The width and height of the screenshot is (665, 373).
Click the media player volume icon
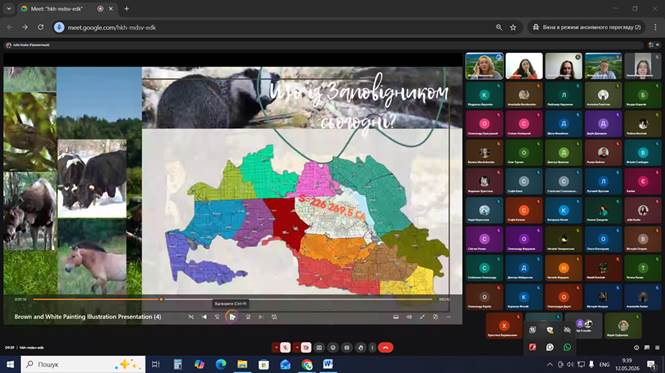(409, 317)
